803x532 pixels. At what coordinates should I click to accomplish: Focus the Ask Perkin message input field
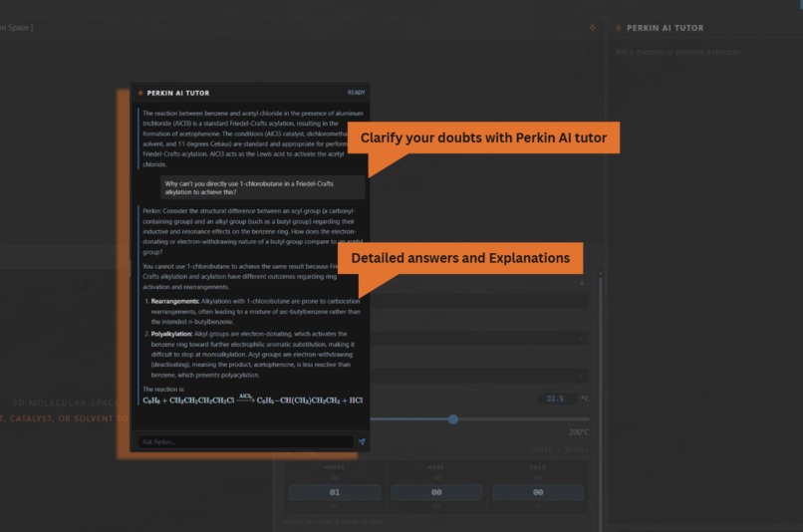coord(245,442)
